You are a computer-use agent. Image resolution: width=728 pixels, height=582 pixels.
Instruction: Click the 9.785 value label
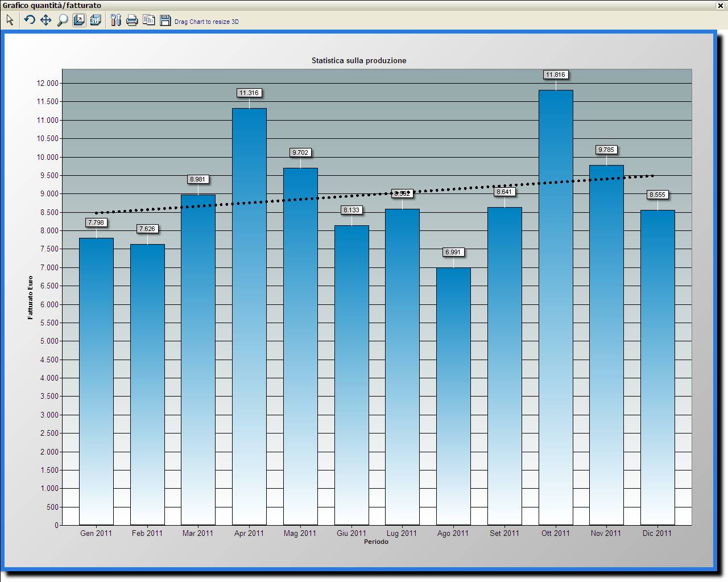[x=606, y=150]
